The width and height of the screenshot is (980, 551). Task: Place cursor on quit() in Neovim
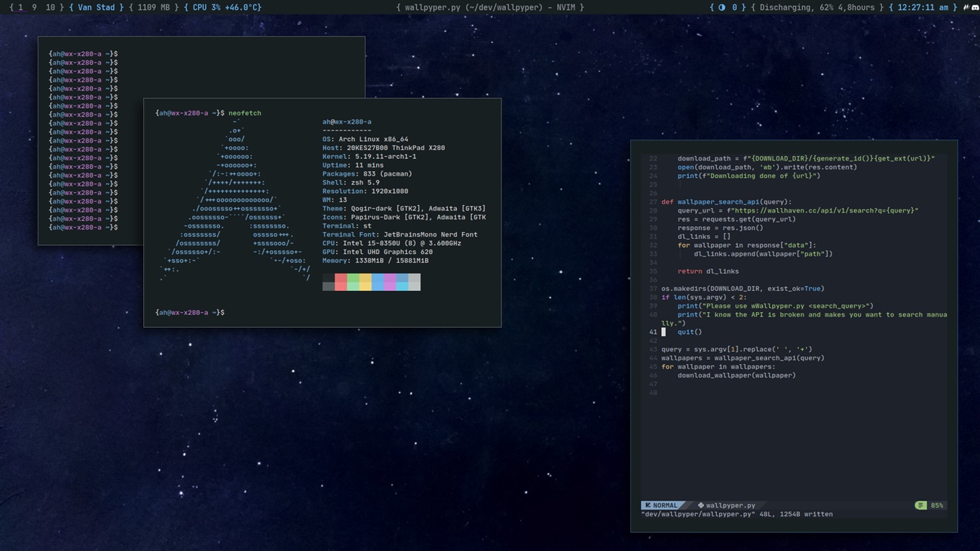click(x=690, y=332)
